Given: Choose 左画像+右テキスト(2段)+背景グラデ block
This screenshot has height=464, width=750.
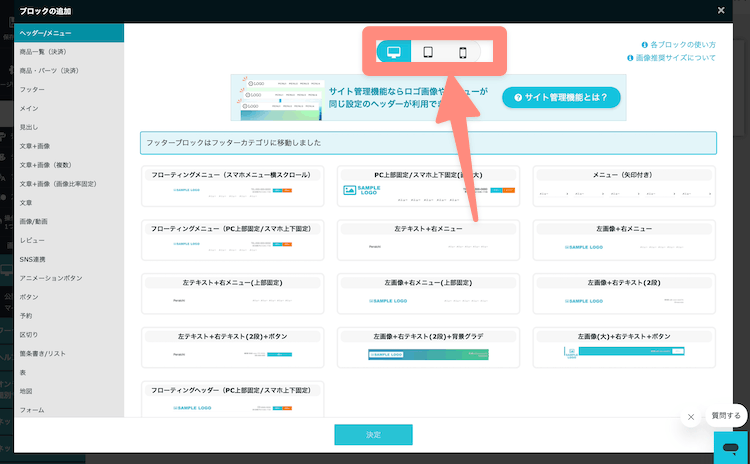Looking at the screenshot, I should point(428,348).
